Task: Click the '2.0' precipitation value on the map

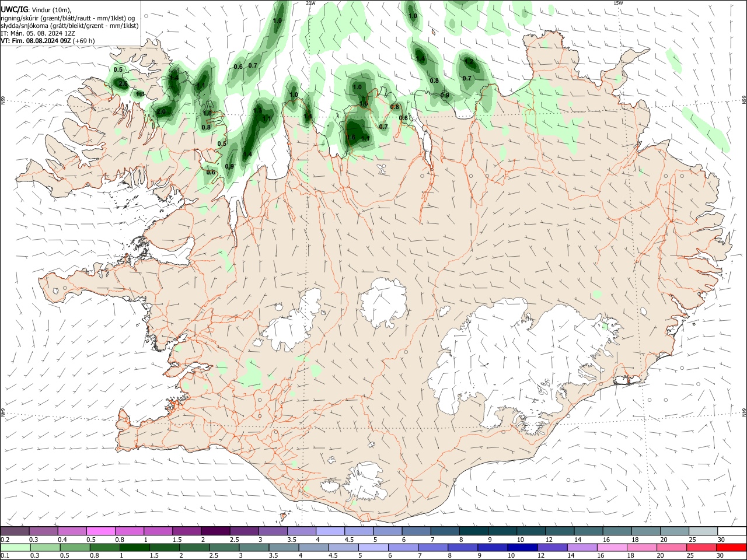Action: click(x=162, y=111)
